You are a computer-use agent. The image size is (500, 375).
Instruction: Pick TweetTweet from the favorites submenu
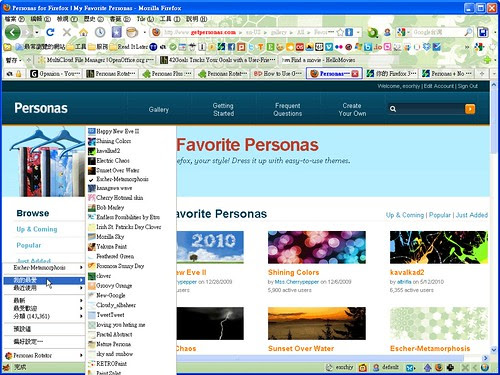(106, 315)
